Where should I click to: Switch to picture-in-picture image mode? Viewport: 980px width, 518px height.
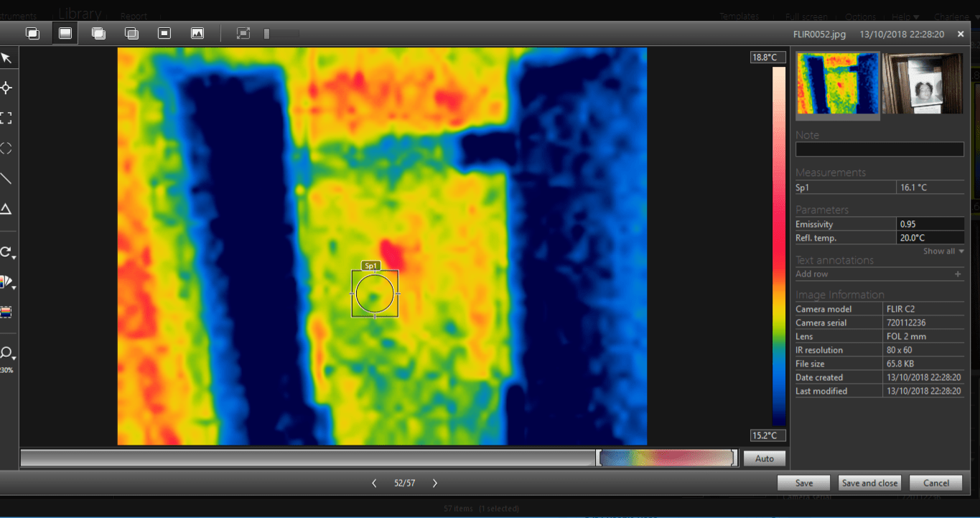(x=164, y=33)
